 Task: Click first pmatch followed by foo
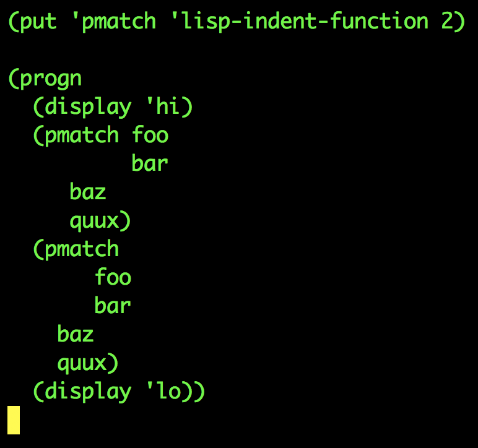coord(82,136)
